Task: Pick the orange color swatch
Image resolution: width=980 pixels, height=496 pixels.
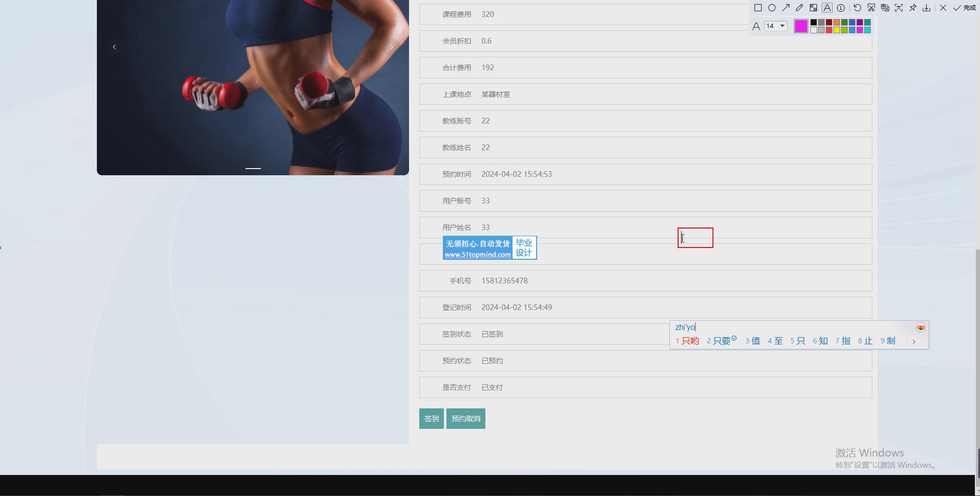Action: [836, 22]
